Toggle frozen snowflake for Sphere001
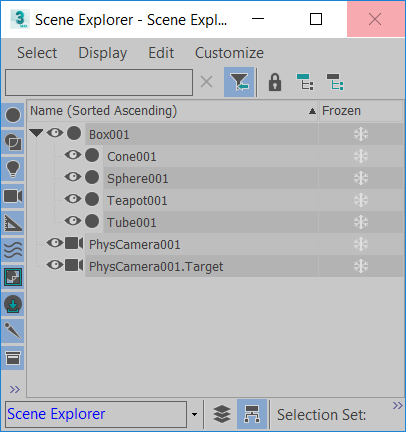The height and width of the screenshot is (432, 406). [361, 178]
